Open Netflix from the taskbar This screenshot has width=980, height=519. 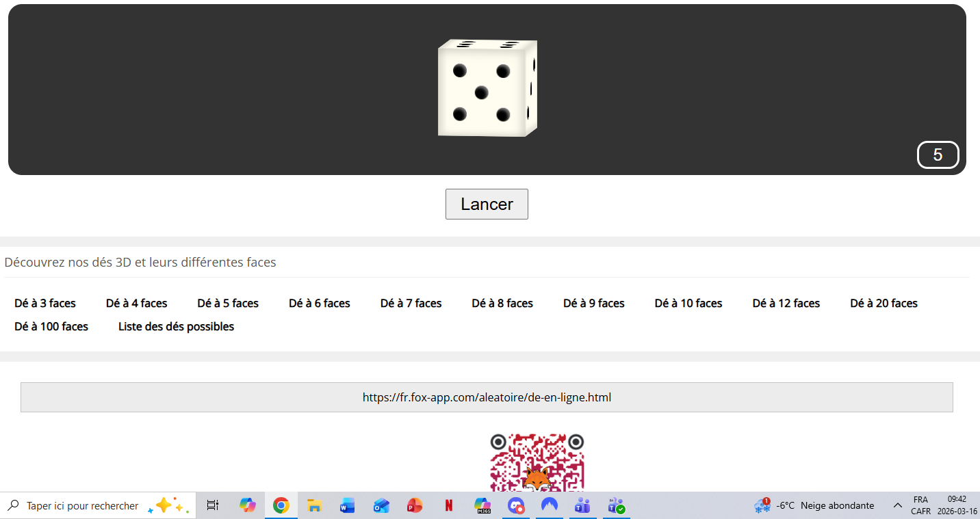pyautogui.click(x=448, y=505)
